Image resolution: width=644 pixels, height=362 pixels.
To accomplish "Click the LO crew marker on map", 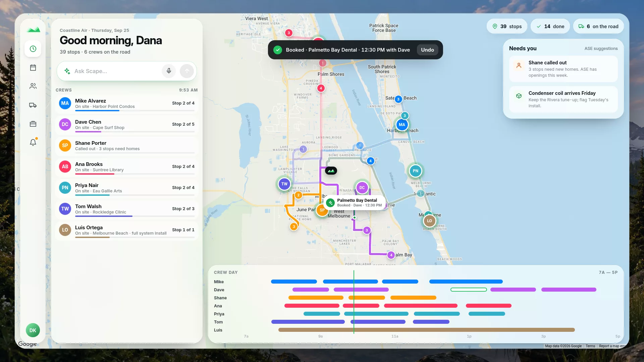I will pos(429,221).
